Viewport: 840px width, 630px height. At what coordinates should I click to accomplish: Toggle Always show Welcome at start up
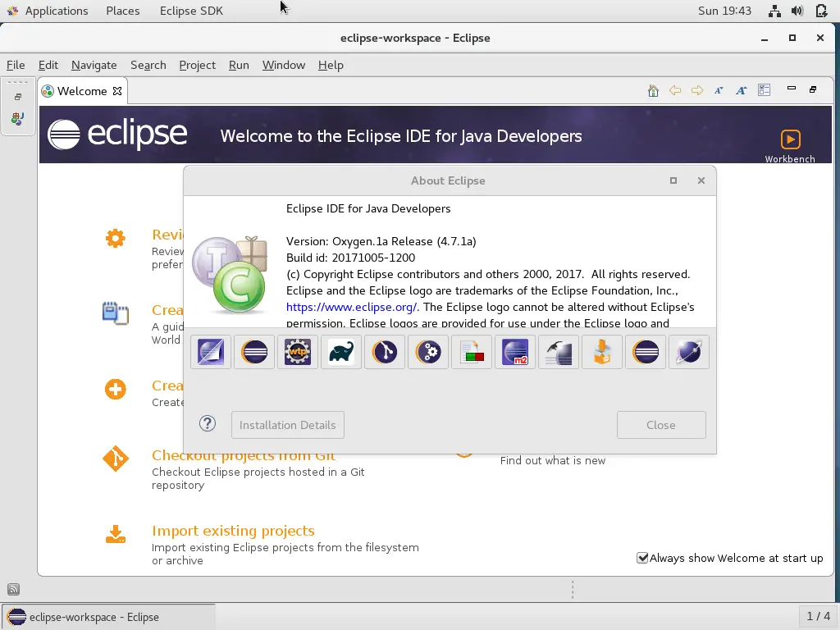tap(643, 558)
